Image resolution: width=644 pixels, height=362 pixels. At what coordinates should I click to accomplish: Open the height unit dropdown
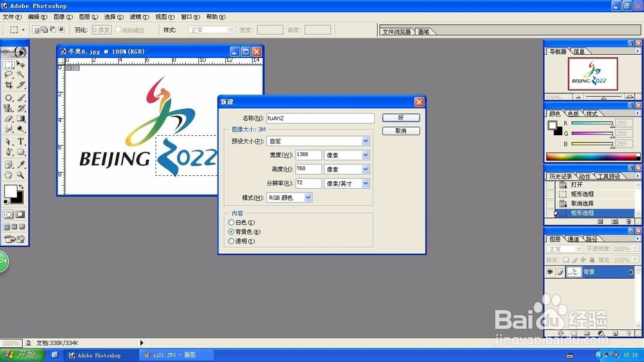pyautogui.click(x=365, y=169)
